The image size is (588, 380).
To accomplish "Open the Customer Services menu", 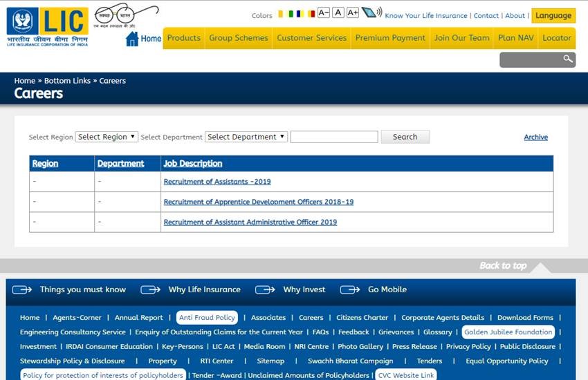I will (x=311, y=38).
